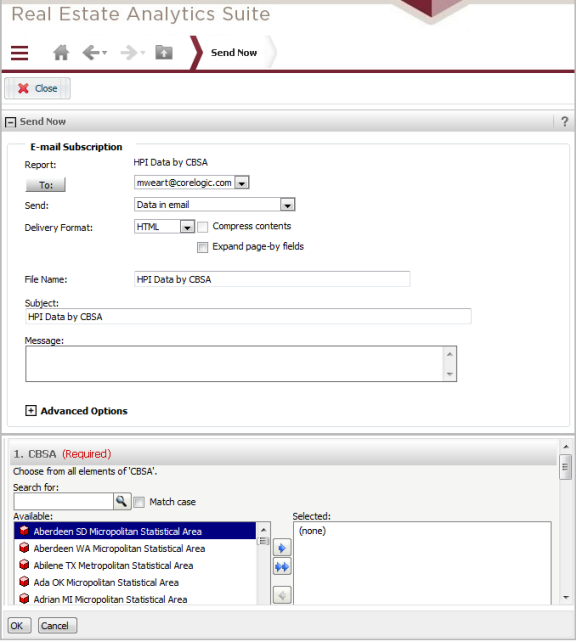Open the hamburger main menu
576x641 pixels.
pos(19,53)
